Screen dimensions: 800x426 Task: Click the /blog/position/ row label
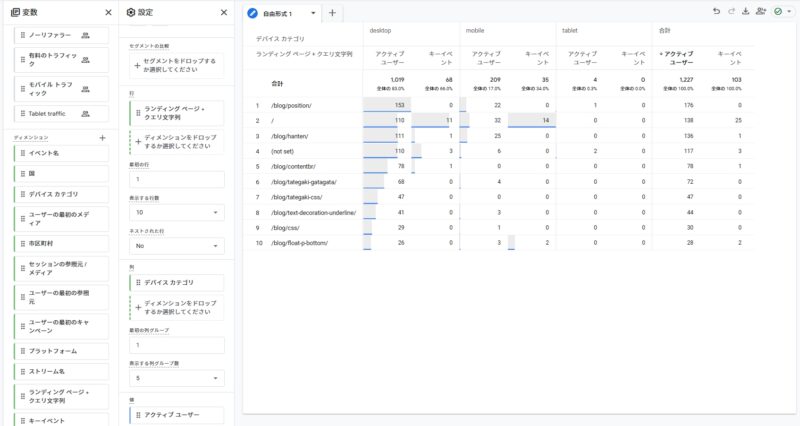click(x=292, y=105)
